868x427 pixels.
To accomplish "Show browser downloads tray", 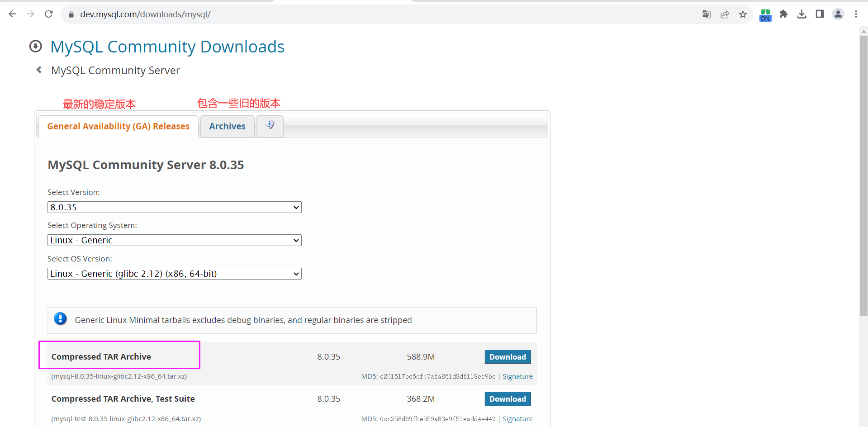I will coord(802,14).
